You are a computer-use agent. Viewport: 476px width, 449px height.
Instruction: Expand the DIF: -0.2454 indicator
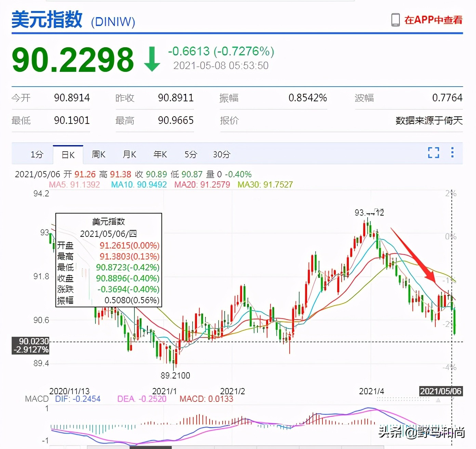point(77,399)
